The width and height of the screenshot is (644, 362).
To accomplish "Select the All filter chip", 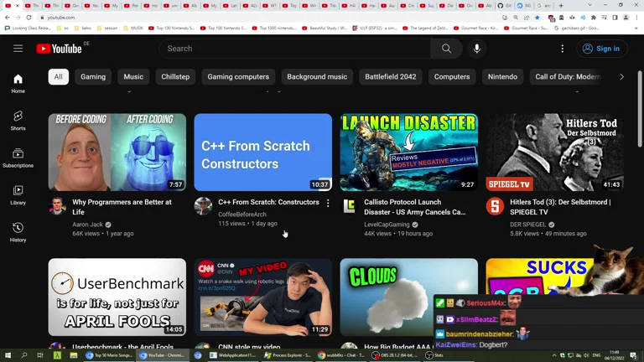I will click(x=59, y=77).
